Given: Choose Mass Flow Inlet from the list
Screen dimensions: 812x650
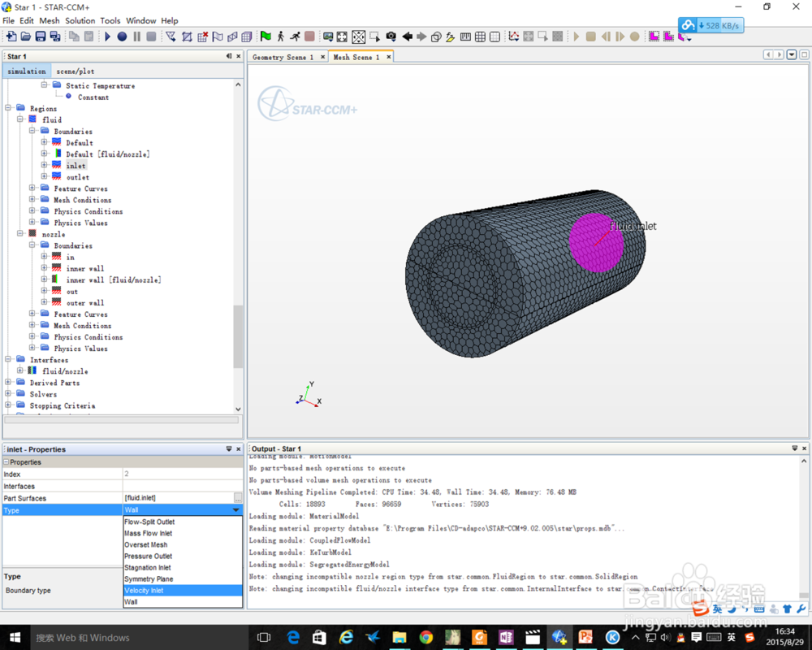Looking at the screenshot, I should pos(183,533).
